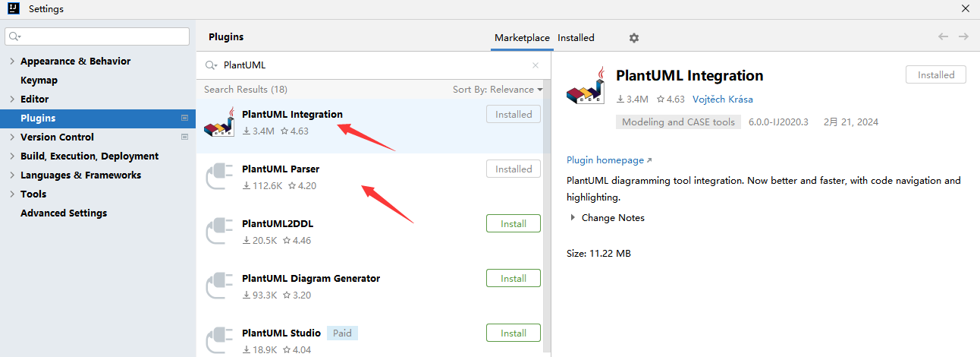This screenshot has width=980, height=357.
Task: Navigate forward with right arrow
Action: point(963,36)
